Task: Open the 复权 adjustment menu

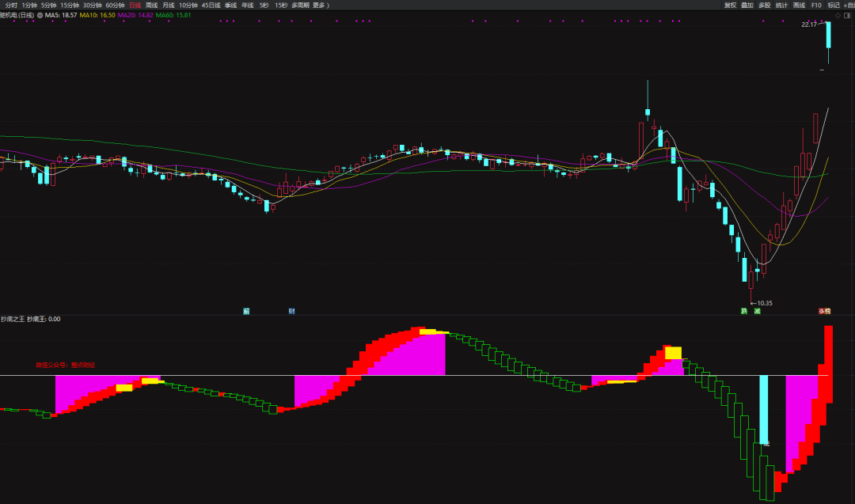Action: coord(730,5)
